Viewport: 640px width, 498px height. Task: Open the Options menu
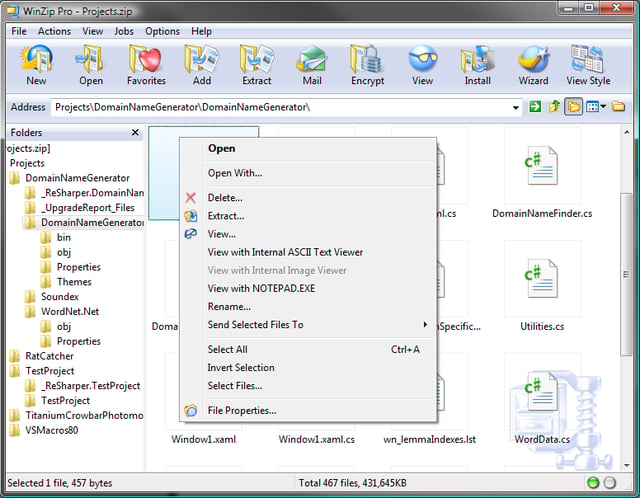(162, 31)
